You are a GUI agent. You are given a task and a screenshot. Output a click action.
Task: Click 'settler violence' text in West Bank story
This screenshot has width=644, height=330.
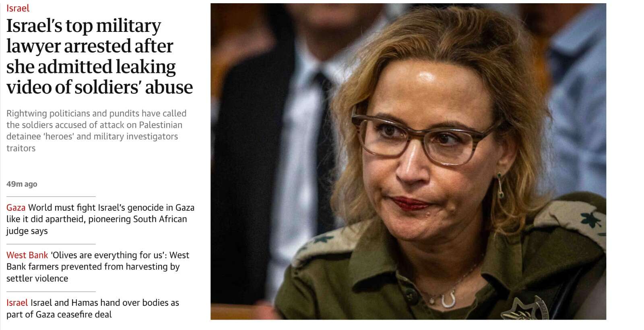[x=37, y=278]
